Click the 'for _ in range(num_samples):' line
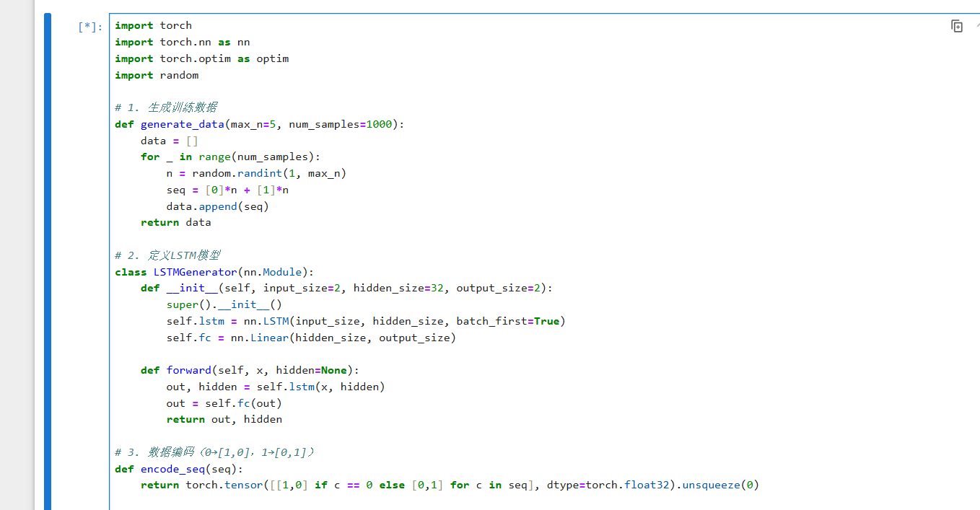980x510 pixels. [230, 157]
